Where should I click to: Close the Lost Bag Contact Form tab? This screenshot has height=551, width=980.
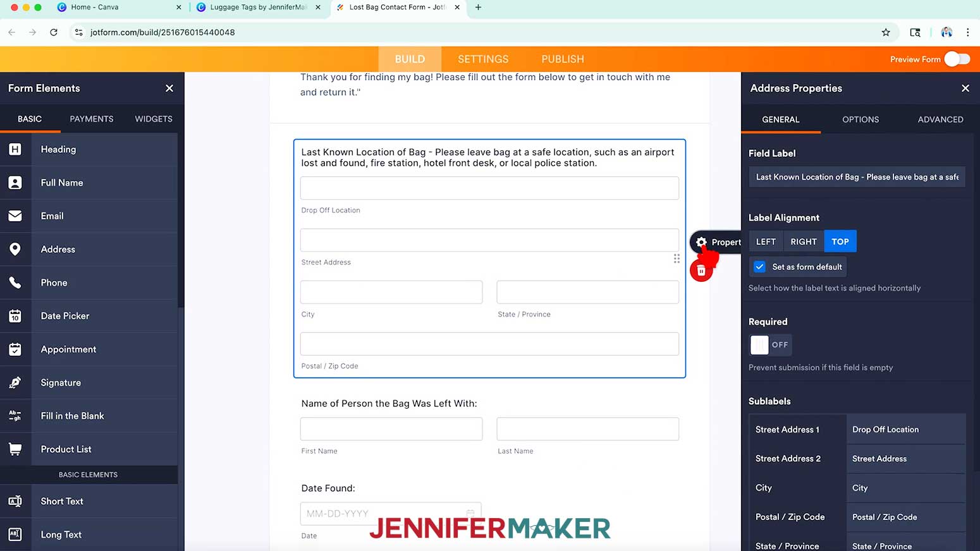coord(457,7)
